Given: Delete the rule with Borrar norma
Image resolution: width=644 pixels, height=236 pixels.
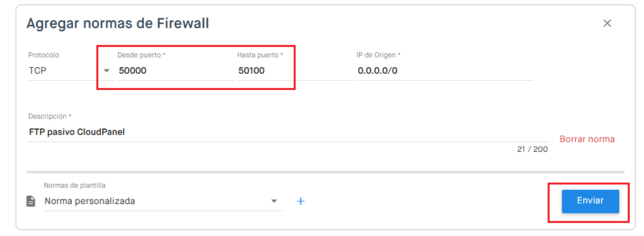Looking at the screenshot, I should 587,139.
